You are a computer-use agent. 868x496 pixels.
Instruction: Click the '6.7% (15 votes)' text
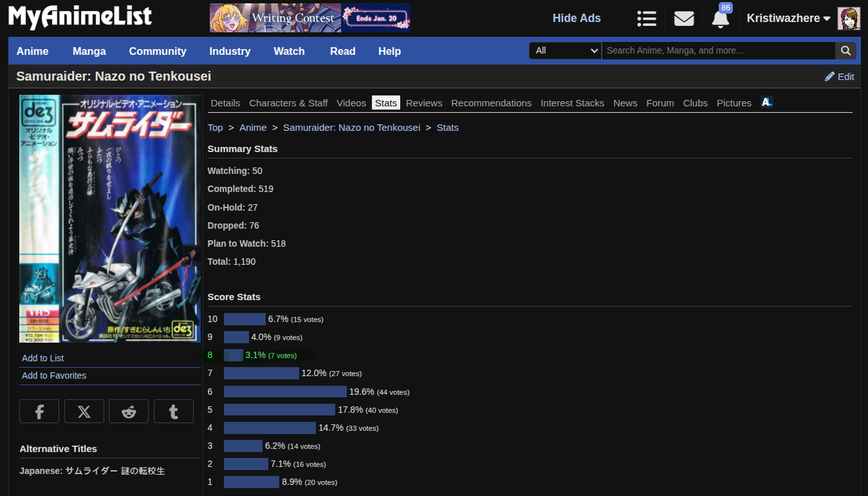[296, 319]
